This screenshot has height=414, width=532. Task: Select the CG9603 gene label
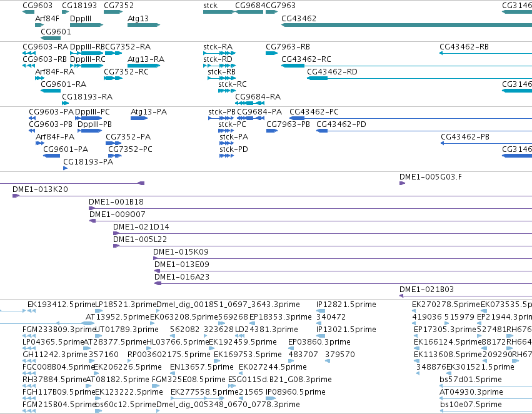(38, 6)
